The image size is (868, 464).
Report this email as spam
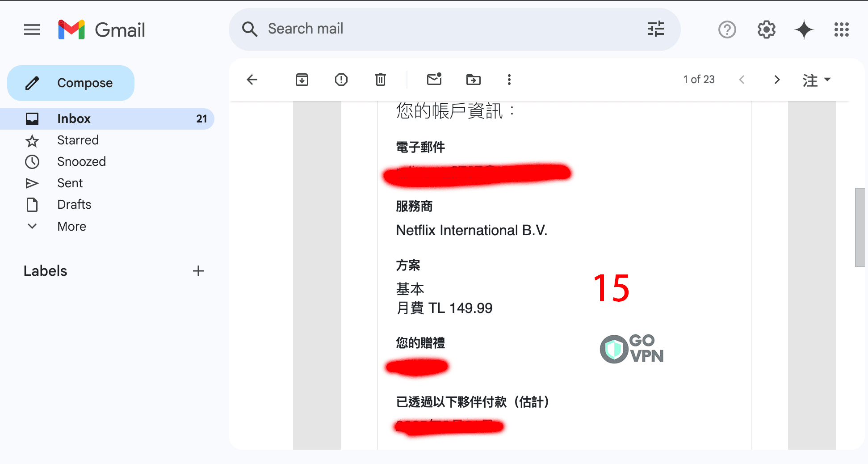[341, 80]
